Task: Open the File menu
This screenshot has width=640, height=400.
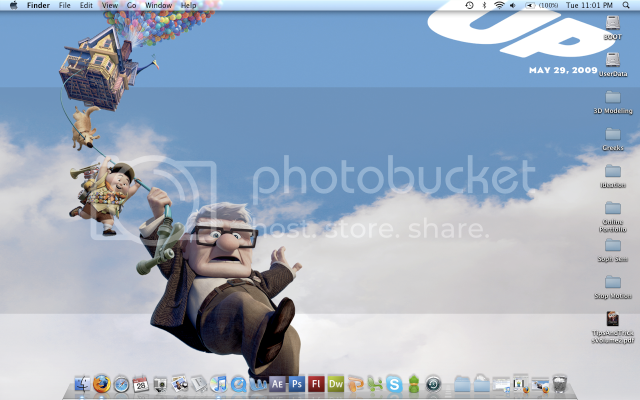Action: (x=64, y=6)
